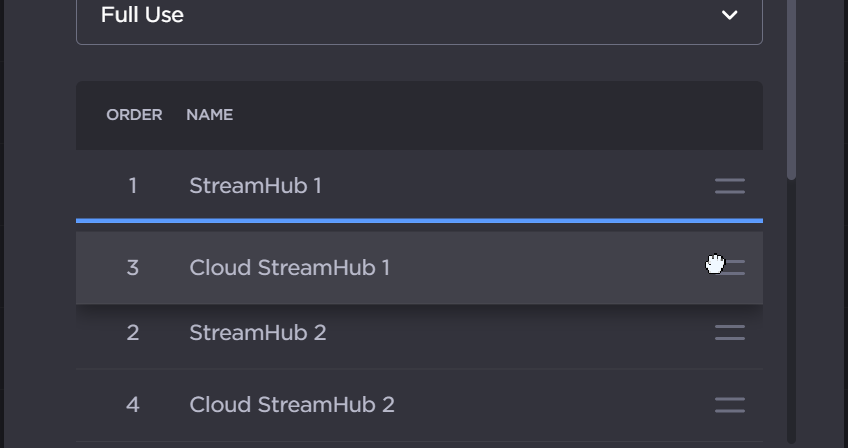This screenshot has width=848, height=448.
Task: Expand the Full Use dropdown chevron
Action: tap(730, 15)
